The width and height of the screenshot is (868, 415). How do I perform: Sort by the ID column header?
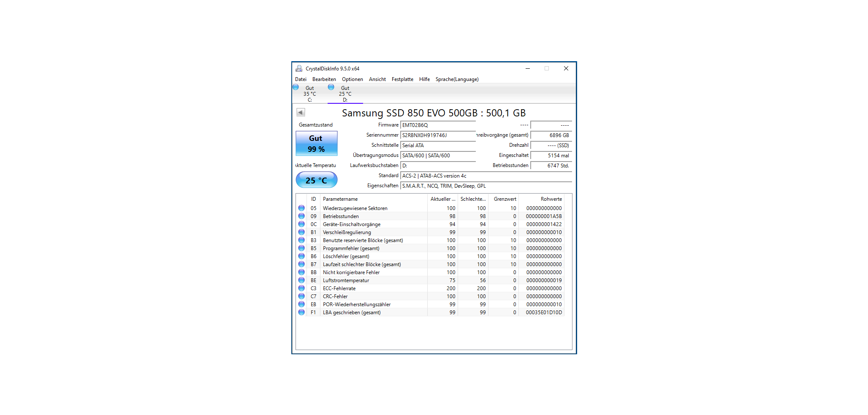pyautogui.click(x=313, y=199)
